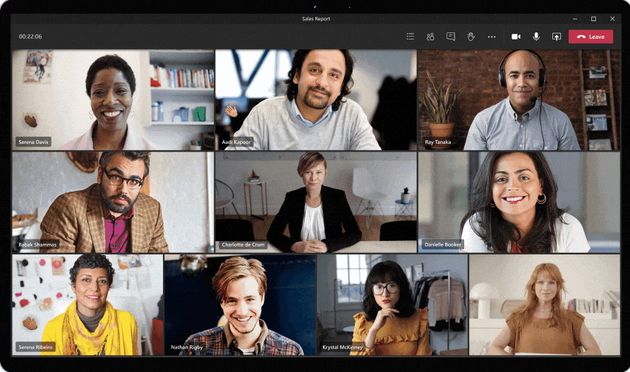The image size is (630, 372).
Task: Minimize the meeting window
Action: click(575, 18)
